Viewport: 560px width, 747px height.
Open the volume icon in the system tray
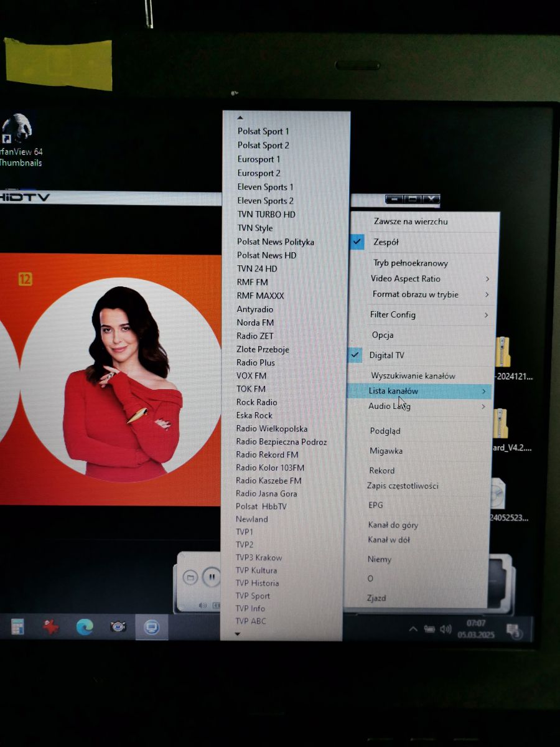(446, 629)
